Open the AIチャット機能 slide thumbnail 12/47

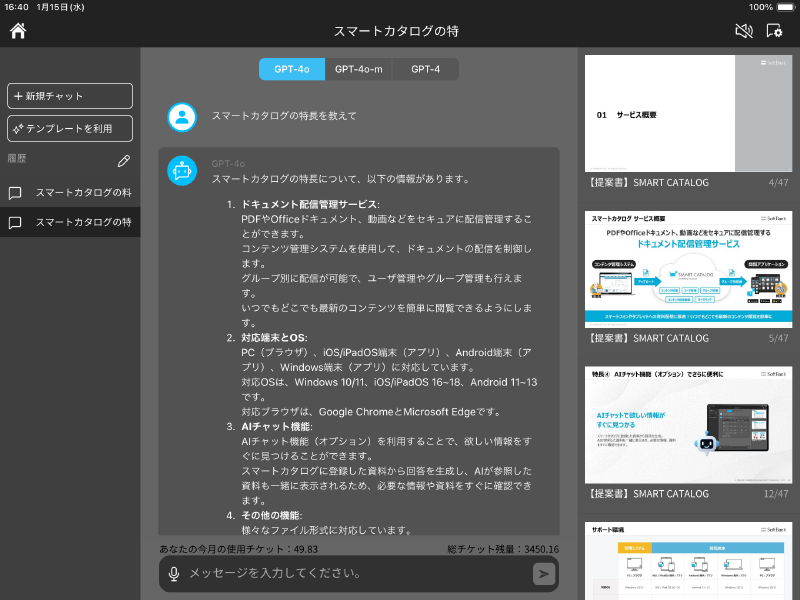point(688,424)
